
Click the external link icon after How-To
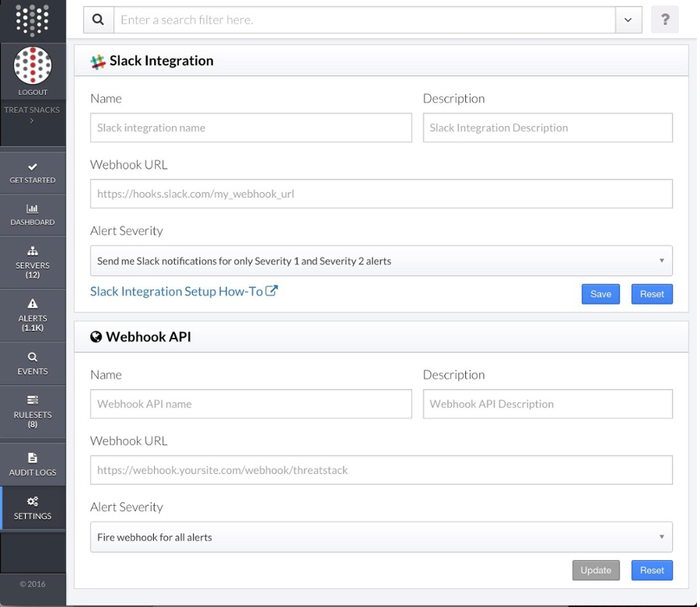coord(271,291)
